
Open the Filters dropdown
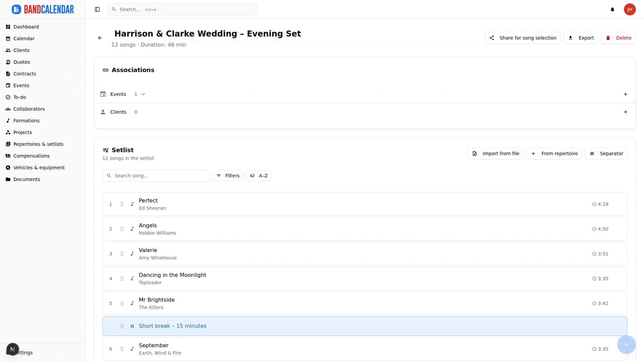click(228, 176)
